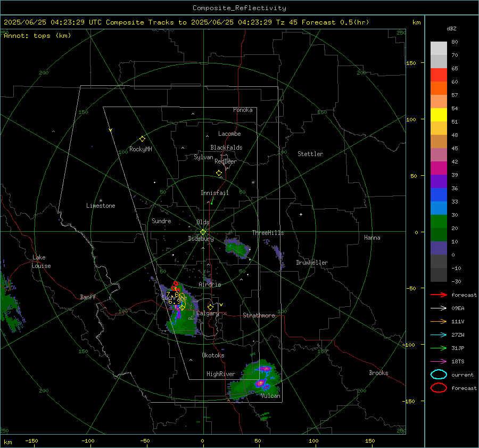This screenshot has height=448, width=479.
Task: Click the Blackfalds city label
Action: pos(226,148)
